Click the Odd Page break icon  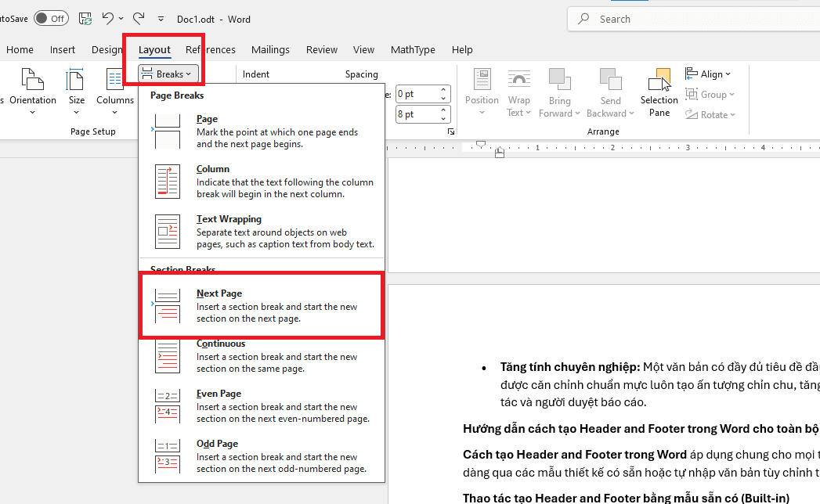168,456
